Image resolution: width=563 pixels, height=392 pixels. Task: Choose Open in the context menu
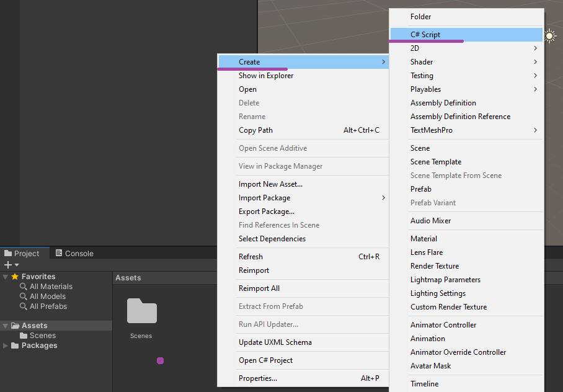tap(303, 89)
